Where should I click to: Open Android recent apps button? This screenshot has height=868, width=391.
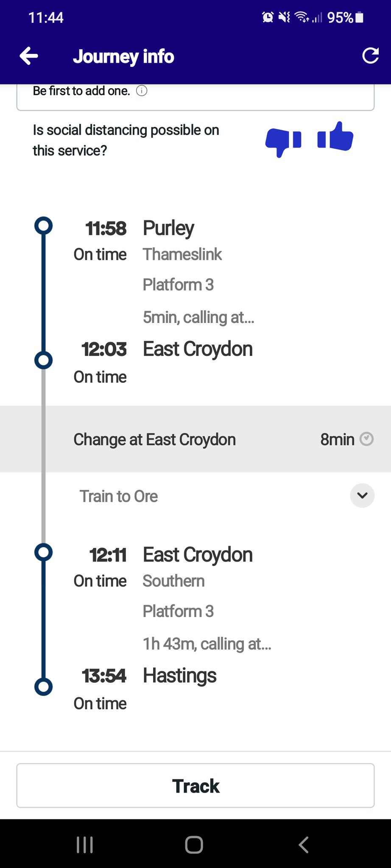85,845
